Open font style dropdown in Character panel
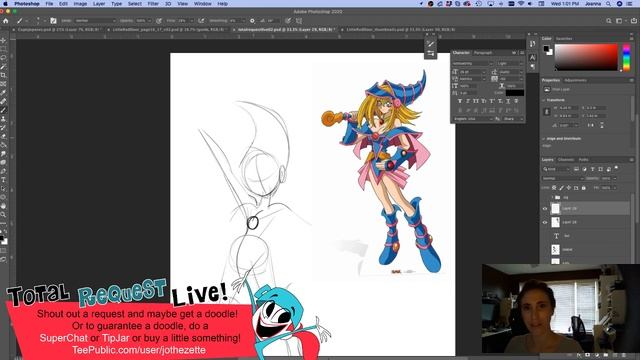This screenshot has width=640, height=360. (510, 64)
